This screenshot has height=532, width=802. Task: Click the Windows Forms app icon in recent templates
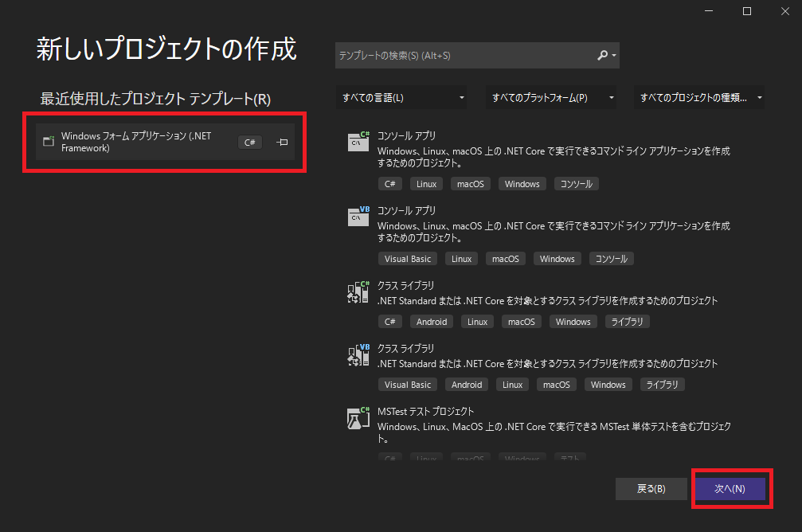(49, 141)
